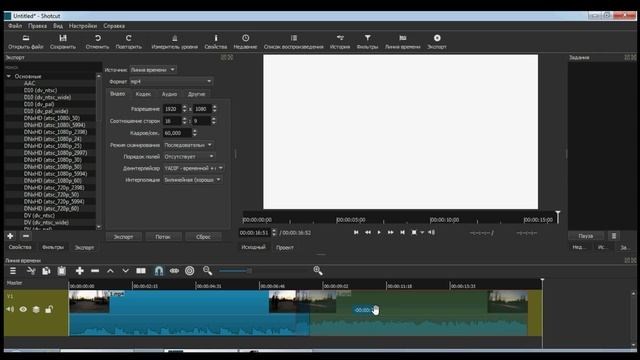Toggle player volume speaker icon

(431, 232)
